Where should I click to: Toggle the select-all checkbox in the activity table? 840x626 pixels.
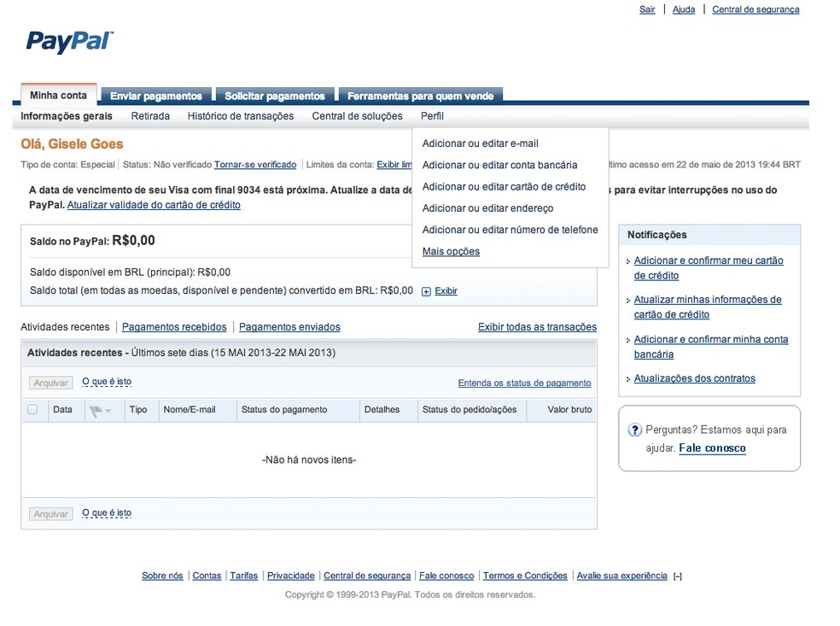pos(32,409)
